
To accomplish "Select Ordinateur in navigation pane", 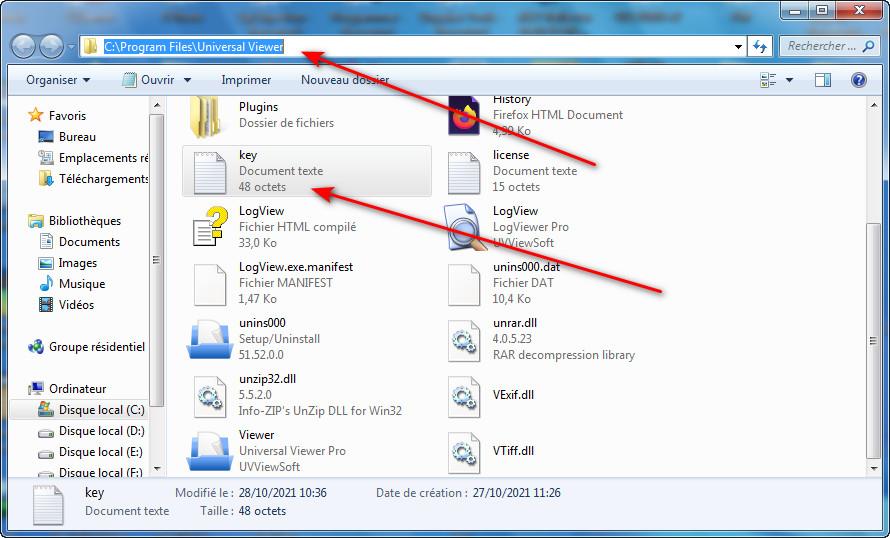I will pyautogui.click(x=67, y=389).
